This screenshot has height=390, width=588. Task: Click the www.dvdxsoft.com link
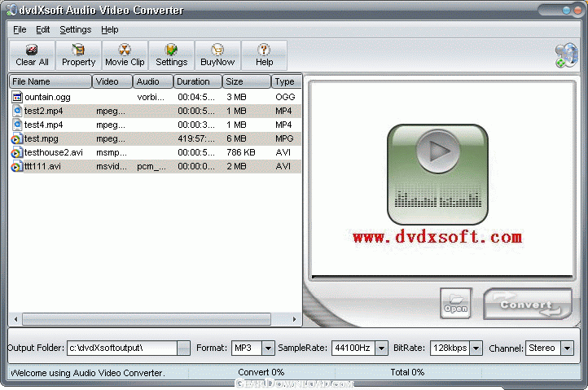(437, 238)
